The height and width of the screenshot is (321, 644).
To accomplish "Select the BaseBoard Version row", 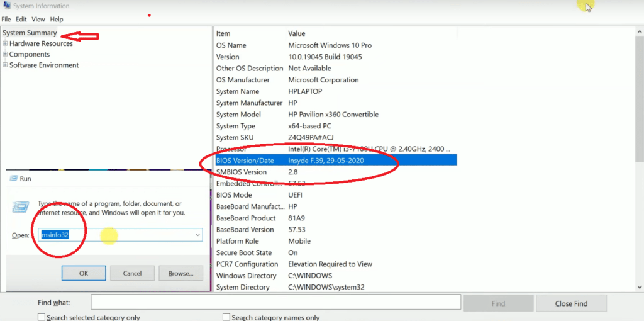I will [336, 229].
